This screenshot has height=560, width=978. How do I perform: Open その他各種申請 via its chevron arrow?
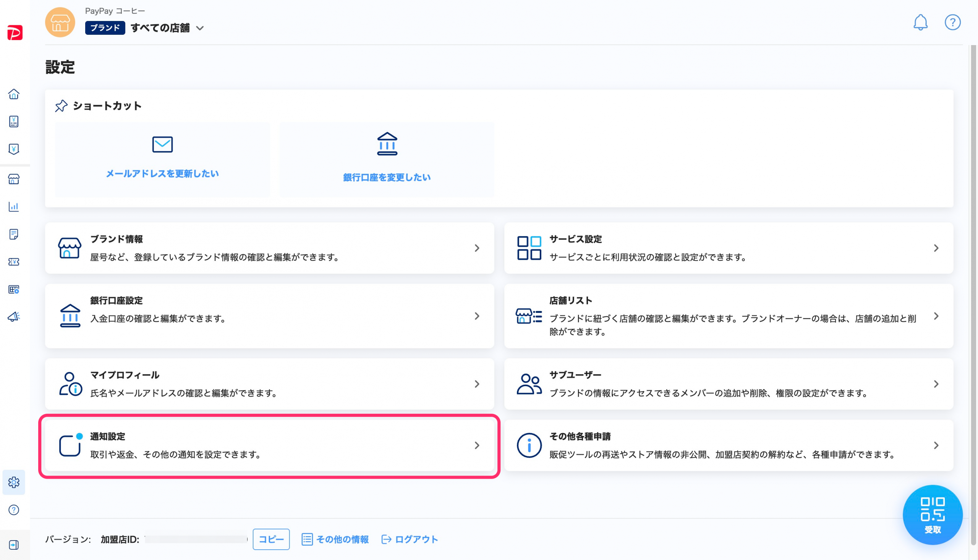[936, 445]
